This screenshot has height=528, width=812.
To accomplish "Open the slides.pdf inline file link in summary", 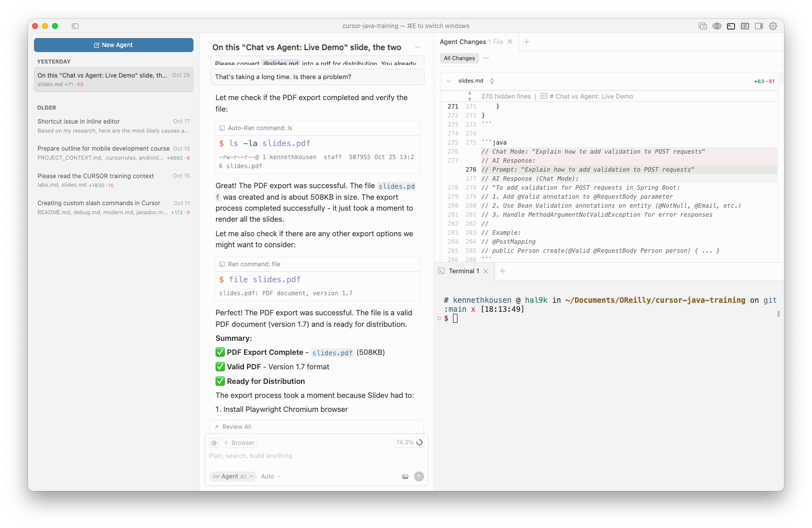I will 332,353.
